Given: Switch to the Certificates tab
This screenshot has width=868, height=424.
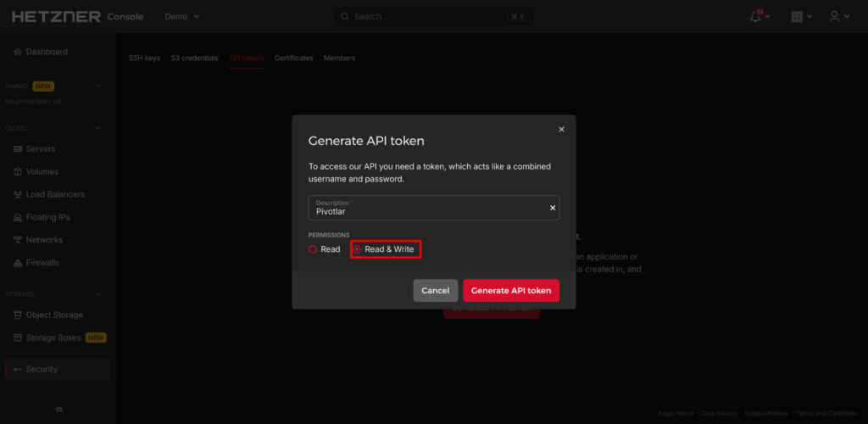Looking at the screenshot, I should 294,59.
